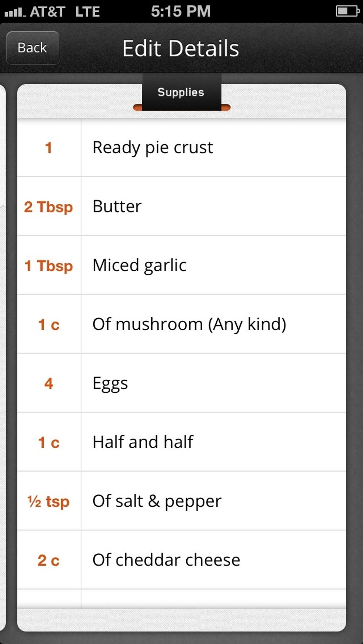Edit the Butter ingredient name
The width and height of the screenshot is (363, 644).
(117, 206)
